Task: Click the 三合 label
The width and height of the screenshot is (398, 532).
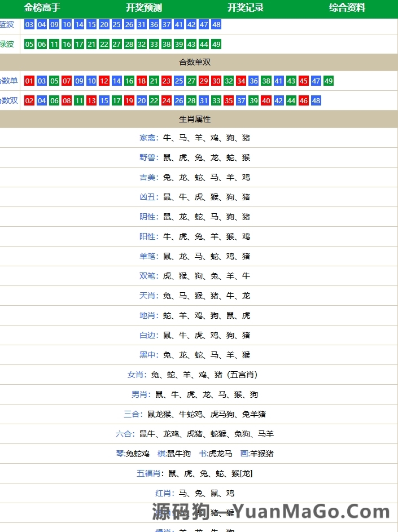Action: pyautogui.click(x=133, y=414)
